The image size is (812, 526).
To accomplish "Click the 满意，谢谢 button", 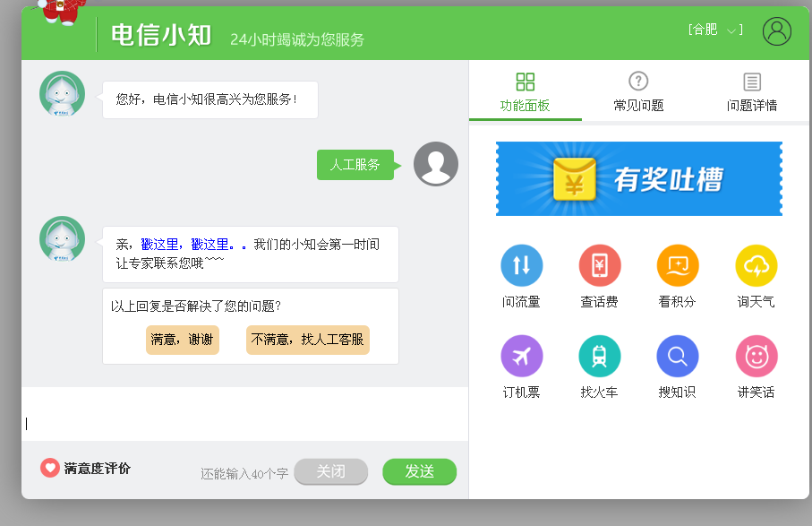I will (183, 340).
